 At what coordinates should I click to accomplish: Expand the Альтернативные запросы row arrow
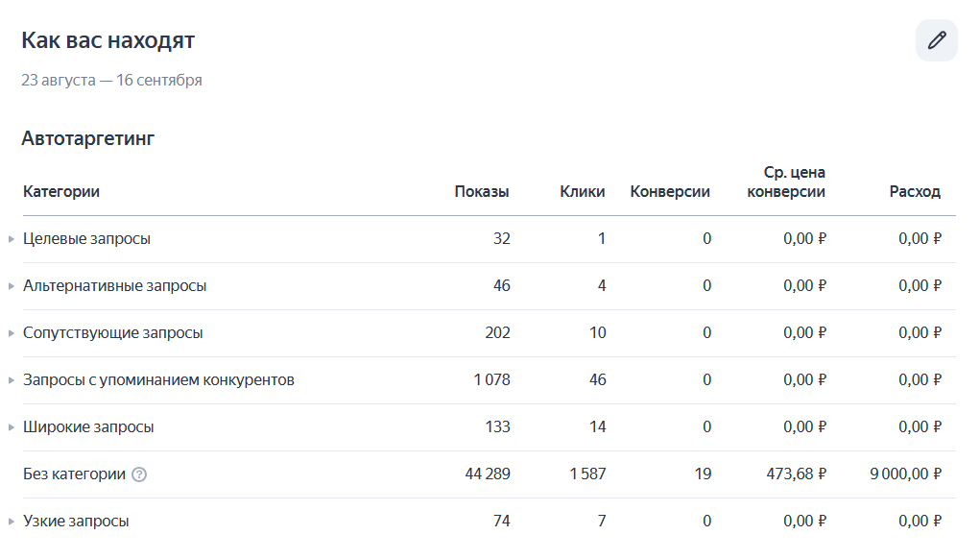pos(12,286)
